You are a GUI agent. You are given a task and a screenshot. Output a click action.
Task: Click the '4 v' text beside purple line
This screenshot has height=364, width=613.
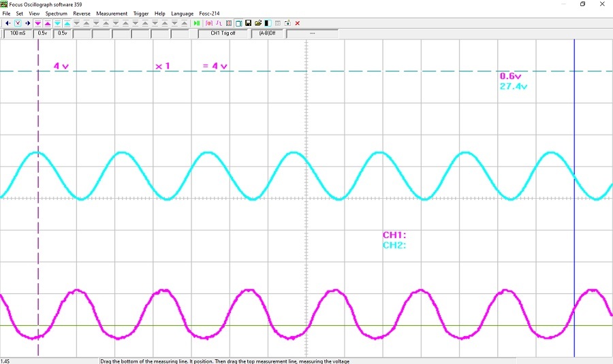click(x=61, y=66)
